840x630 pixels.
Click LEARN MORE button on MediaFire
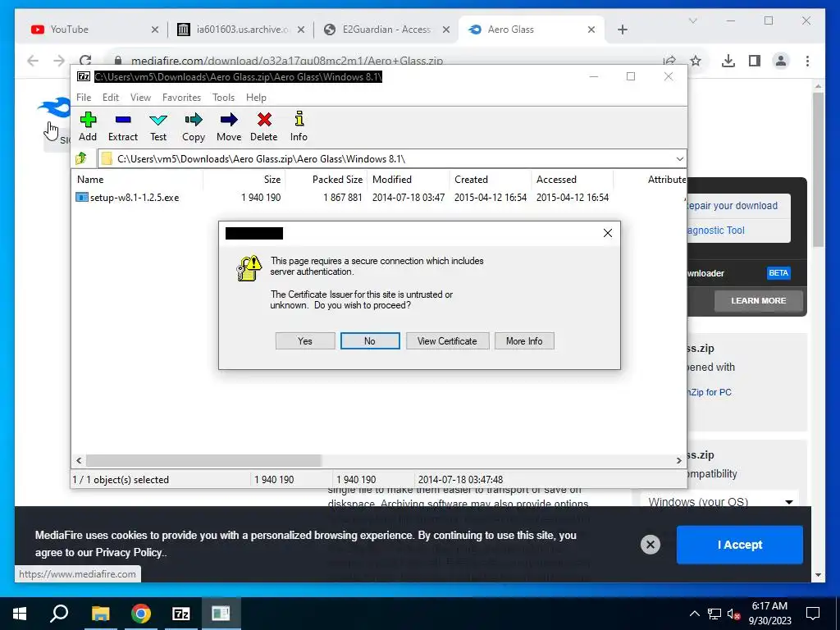click(758, 301)
